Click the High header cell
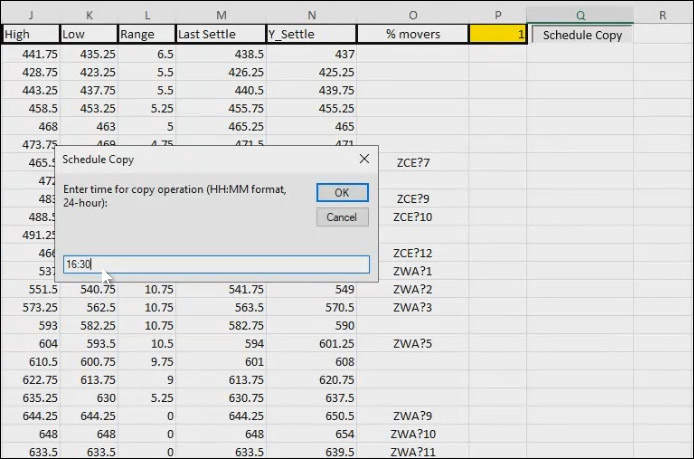Image resolution: width=694 pixels, height=459 pixels. coord(31,34)
